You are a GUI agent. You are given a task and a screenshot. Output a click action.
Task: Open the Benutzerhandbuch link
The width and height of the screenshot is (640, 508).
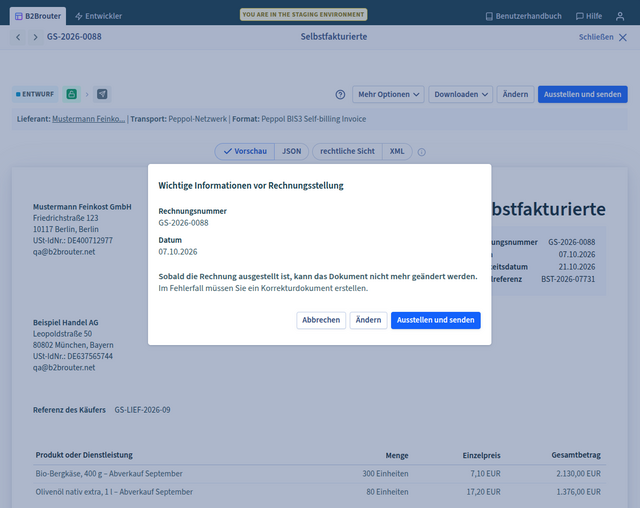click(523, 16)
